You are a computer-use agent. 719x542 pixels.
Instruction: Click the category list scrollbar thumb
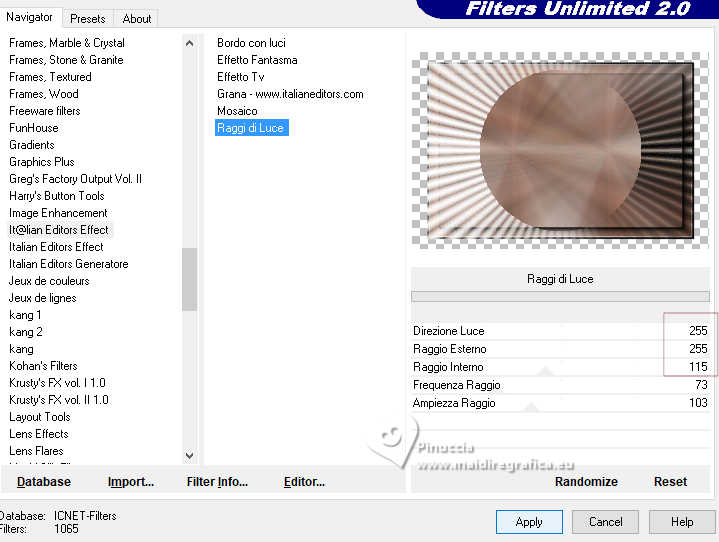click(x=189, y=279)
